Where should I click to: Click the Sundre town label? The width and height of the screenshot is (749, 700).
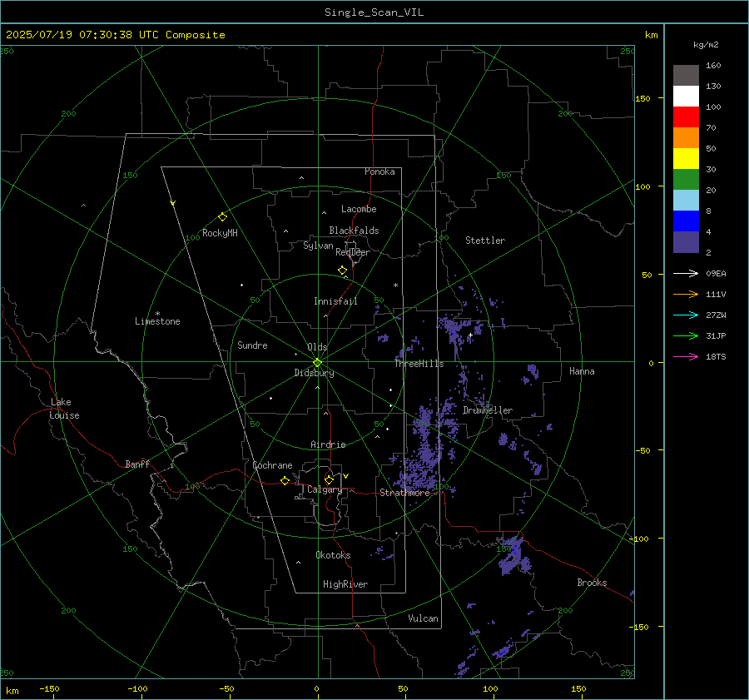[252, 345]
